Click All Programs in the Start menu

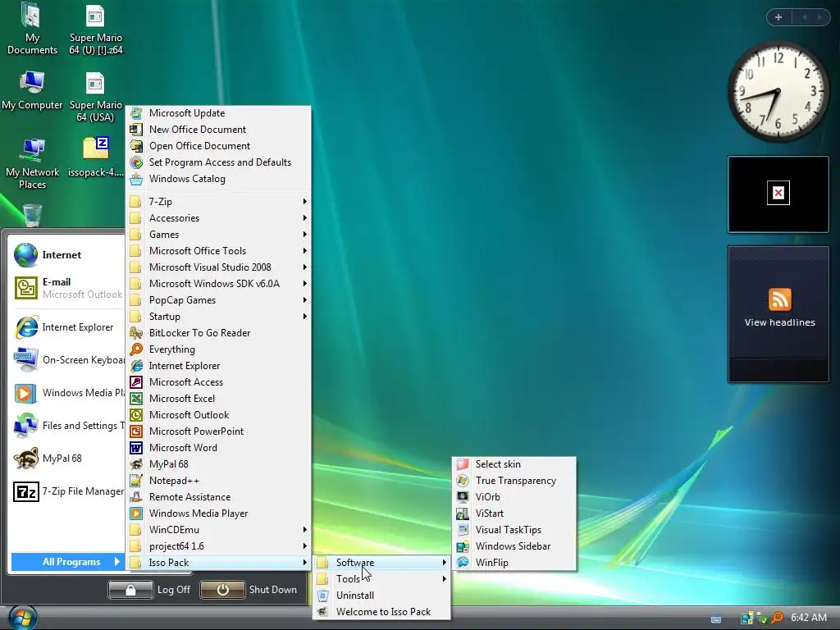tap(68, 561)
